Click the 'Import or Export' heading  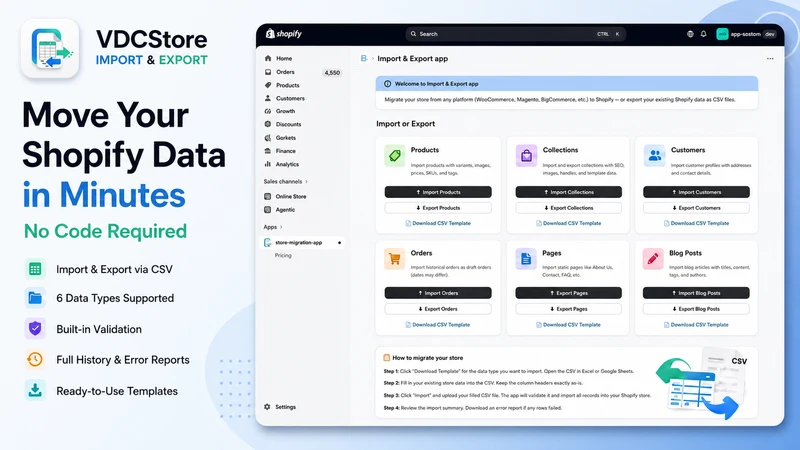point(406,123)
